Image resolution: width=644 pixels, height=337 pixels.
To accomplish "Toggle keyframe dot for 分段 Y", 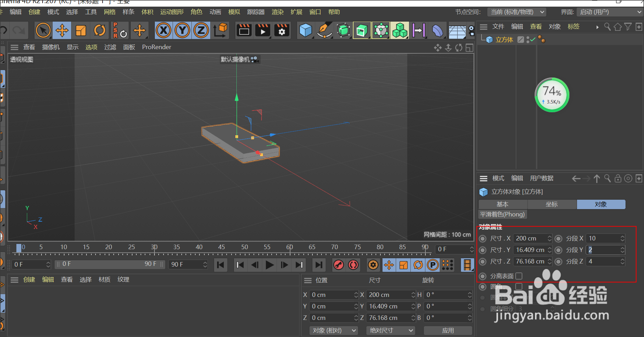I will point(559,250).
